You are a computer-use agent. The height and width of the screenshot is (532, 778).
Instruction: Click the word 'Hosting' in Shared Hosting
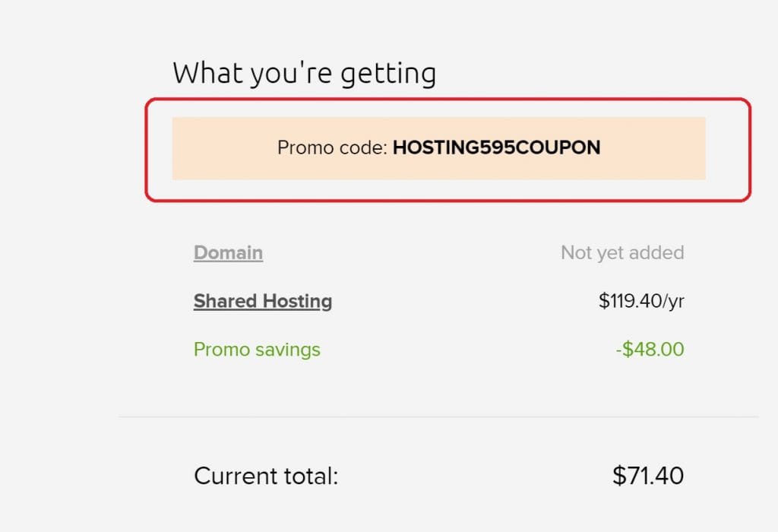click(298, 301)
